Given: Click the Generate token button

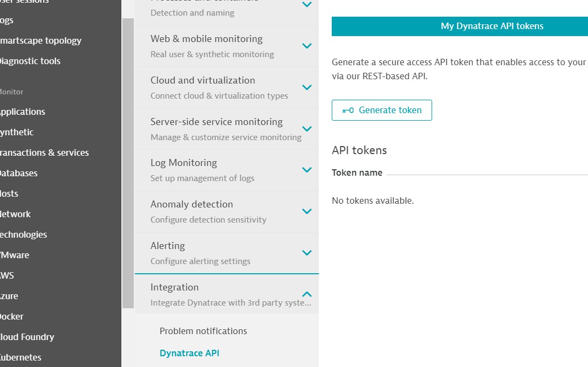Looking at the screenshot, I should point(381,110).
